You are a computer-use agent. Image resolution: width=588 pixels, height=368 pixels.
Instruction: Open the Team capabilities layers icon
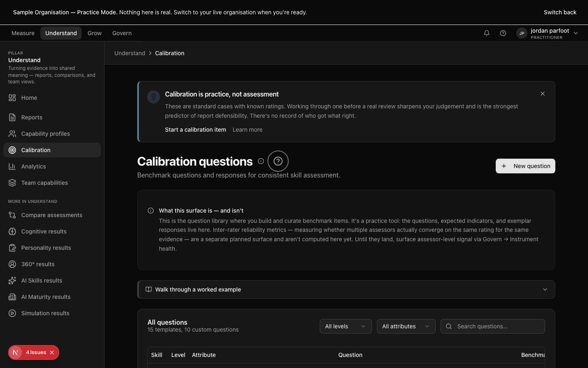click(x=12, y=183)
